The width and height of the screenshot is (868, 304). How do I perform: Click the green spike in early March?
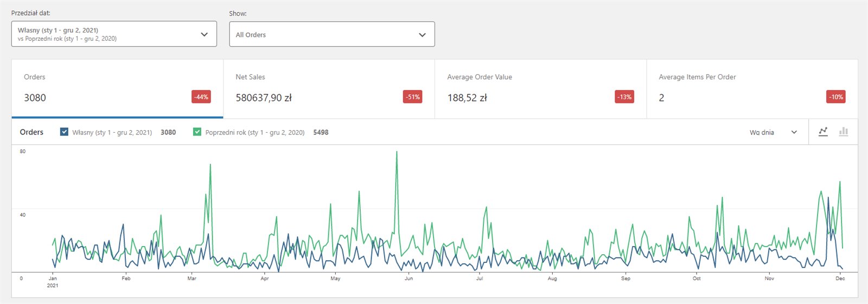coord(210,165)
